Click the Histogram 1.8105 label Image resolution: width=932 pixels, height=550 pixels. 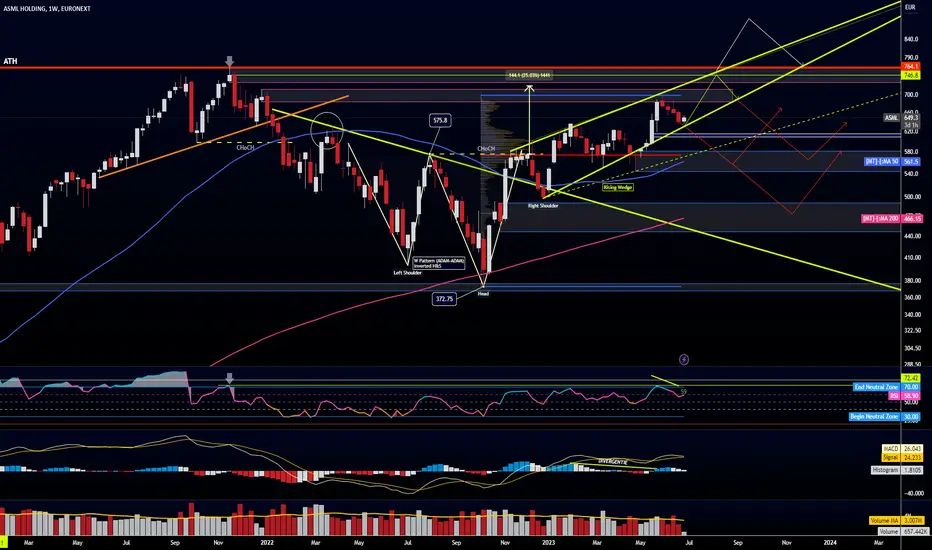coord(897,470)
